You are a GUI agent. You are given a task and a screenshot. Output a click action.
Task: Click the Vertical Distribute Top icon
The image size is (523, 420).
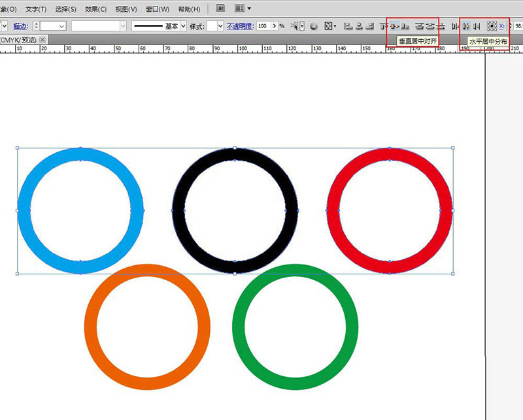point(420,26)
